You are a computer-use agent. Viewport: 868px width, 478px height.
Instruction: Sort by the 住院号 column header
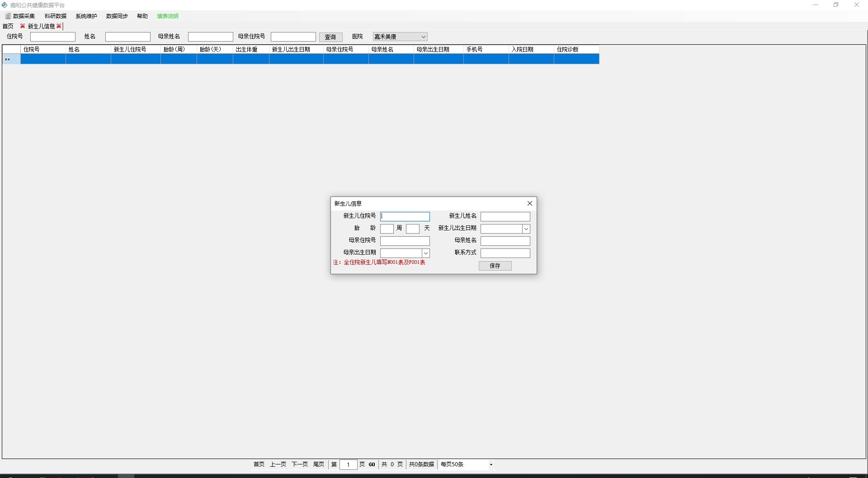pyautogui.click(x=43, y=49)
